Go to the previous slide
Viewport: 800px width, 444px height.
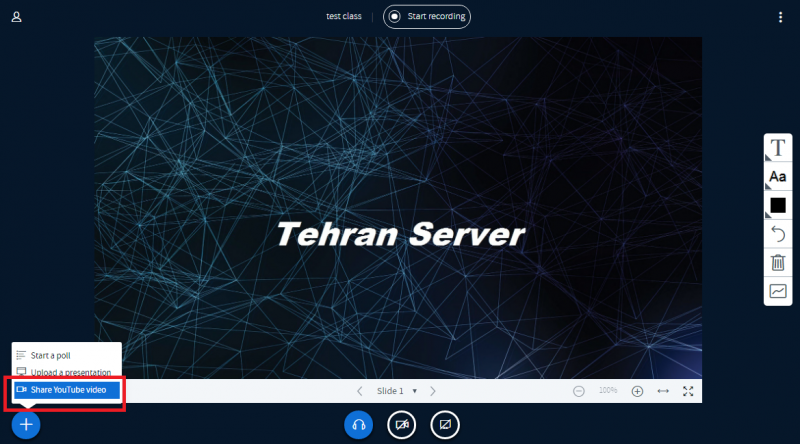[360, 391]
